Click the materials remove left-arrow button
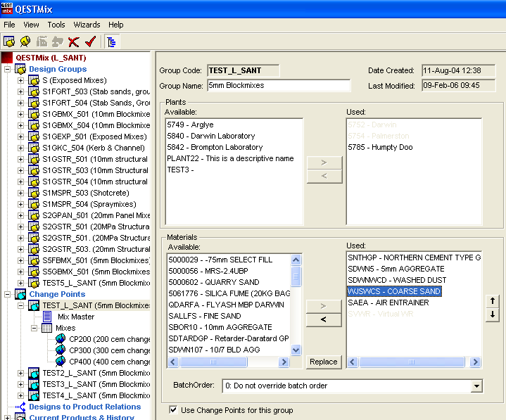Viewport: 506px width, 420px height. [x=324, y=320]
